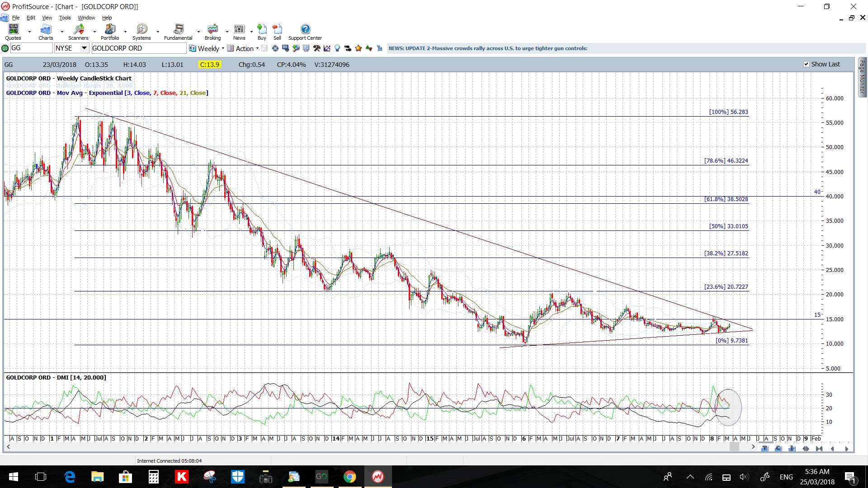Click the monitor icon in chart toolbar

(306, 48)
